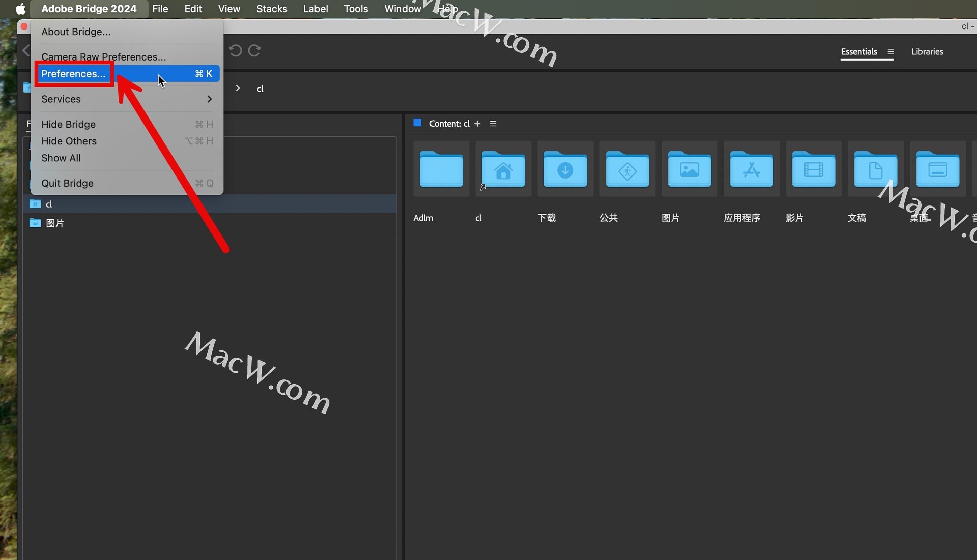The image size is (977, 560).
Task: Select the Adlm folder thumbnail
Action: coord(441,169)
